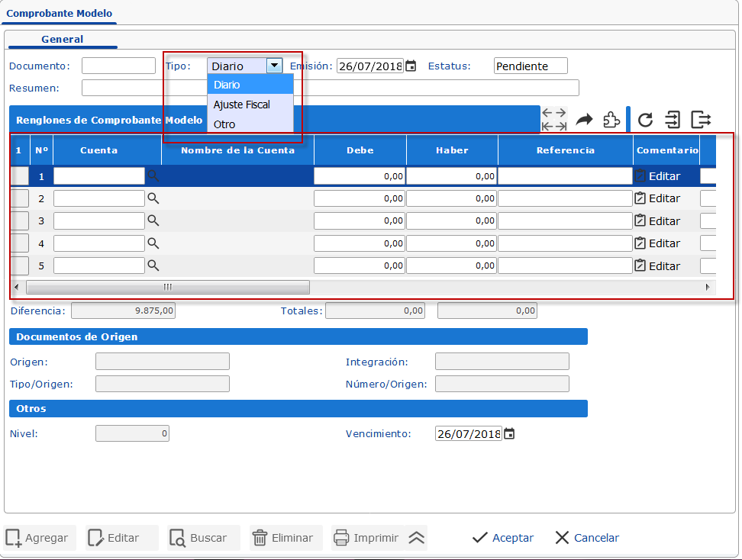Screen dimensions: 742x560
Task: Click the Refresh icon in the toolbar
Action: (645, 119)
